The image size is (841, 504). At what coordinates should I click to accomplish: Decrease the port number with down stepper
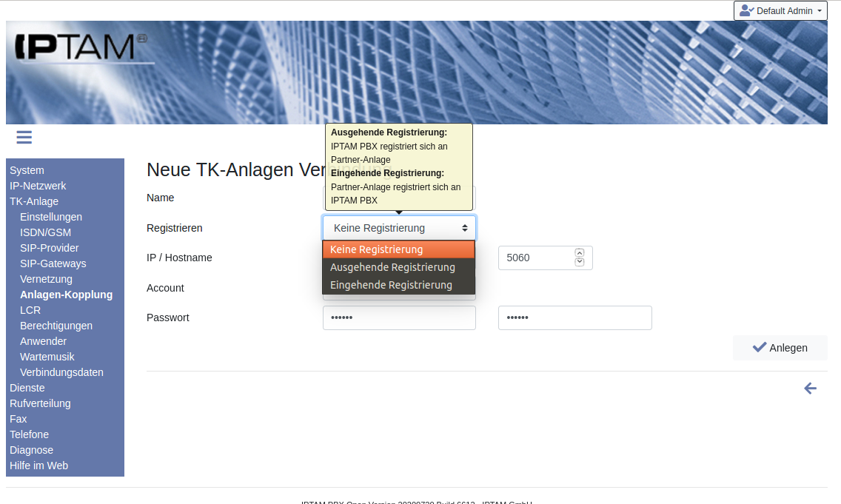[580, 262]
